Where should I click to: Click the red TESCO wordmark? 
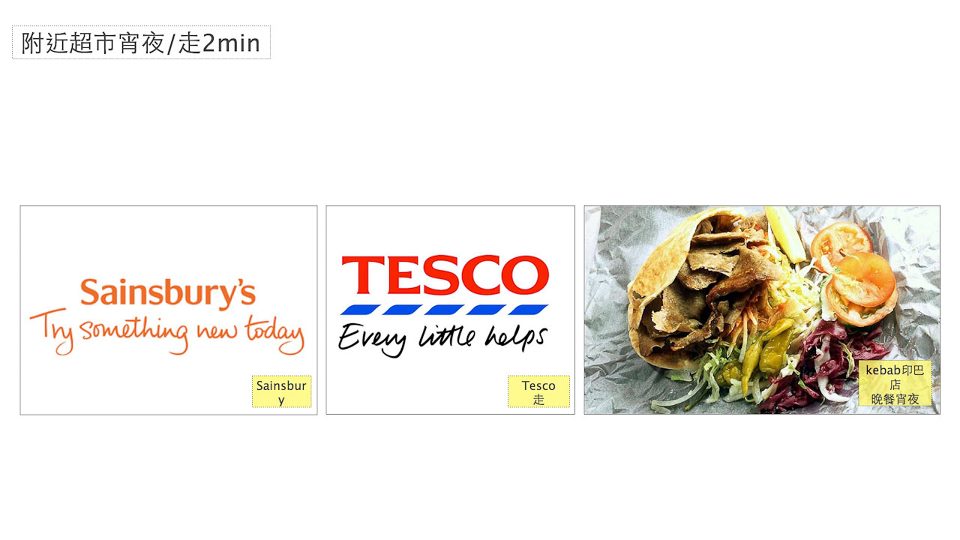point(445,276)
